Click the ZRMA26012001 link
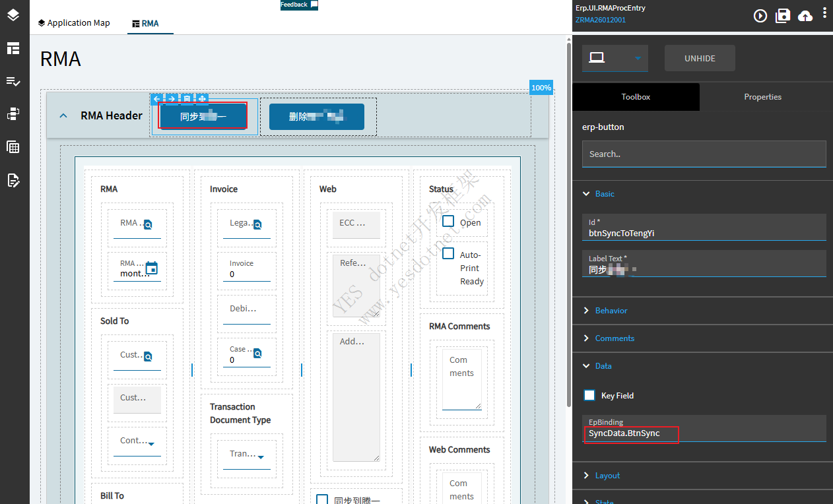Image resolution: width=833 pixels, height=504 pixels. tap(600, 20)
